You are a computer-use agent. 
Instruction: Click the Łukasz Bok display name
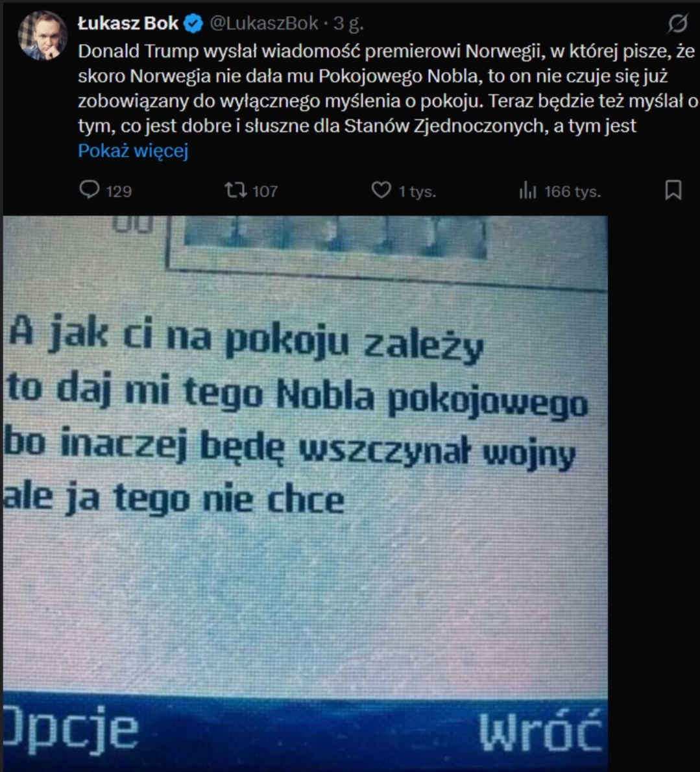coord(128,23)
